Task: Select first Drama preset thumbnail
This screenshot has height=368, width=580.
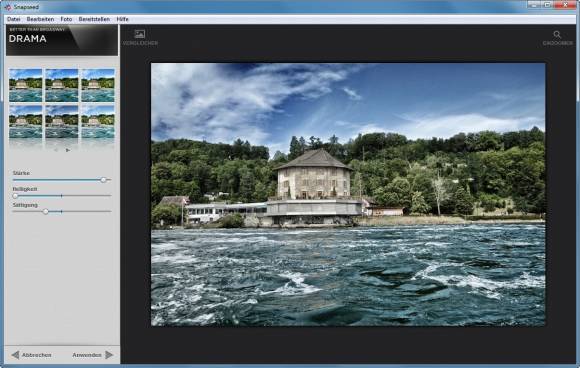Action: coord(26,85)
